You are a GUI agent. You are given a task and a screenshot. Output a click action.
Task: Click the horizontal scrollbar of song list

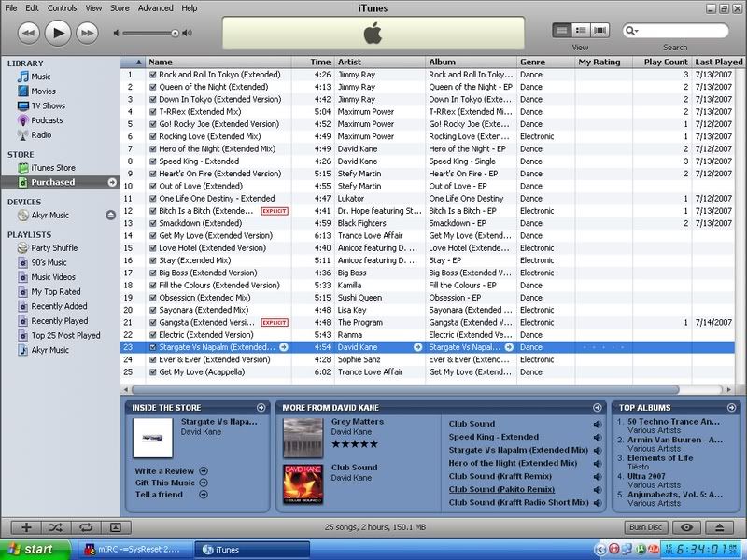click(x=405, y=389)
